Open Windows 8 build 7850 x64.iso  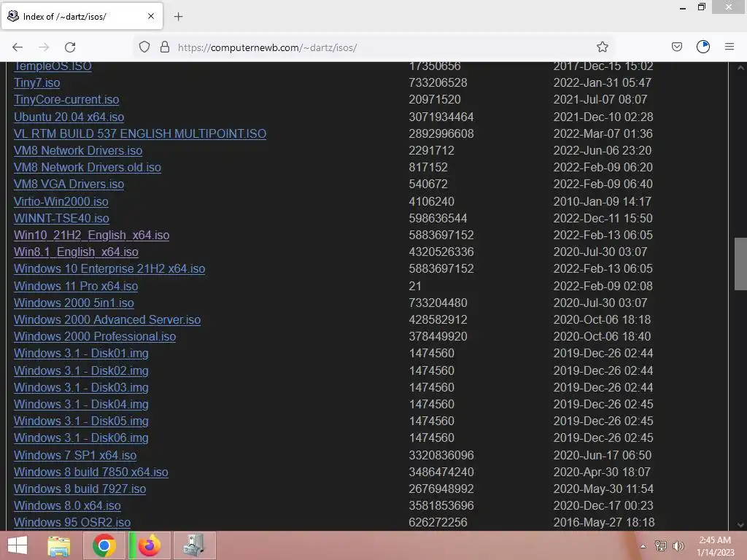91,472
